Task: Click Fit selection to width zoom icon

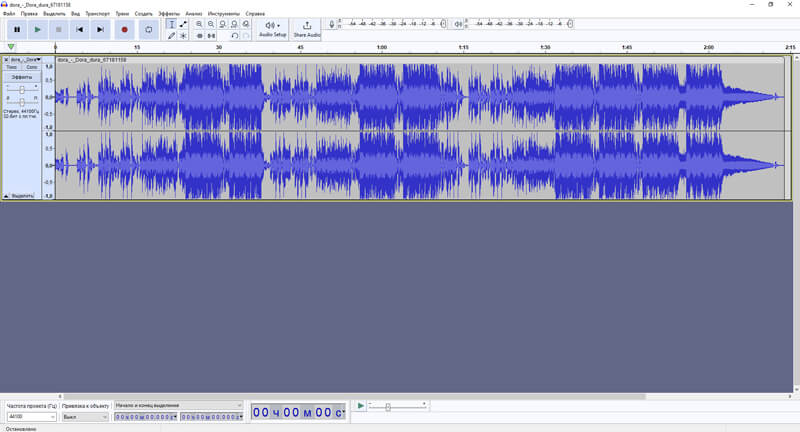Action: point(222,24)
